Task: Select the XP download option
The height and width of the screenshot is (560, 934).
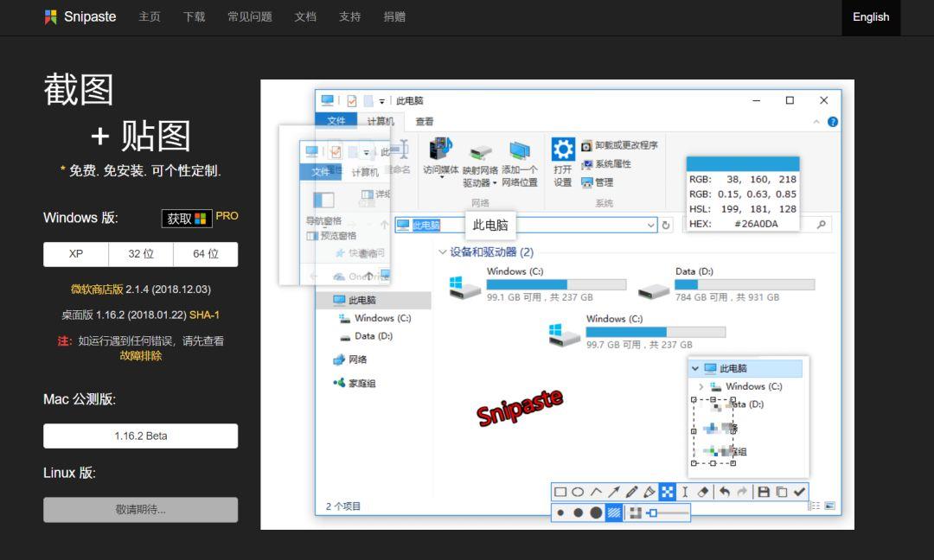Action: pos(75,254)
